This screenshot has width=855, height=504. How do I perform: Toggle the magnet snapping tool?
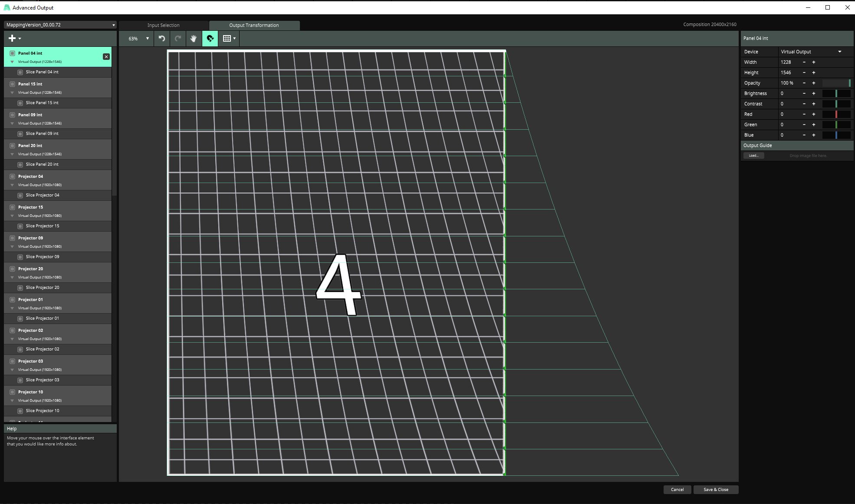click(210, 39)
